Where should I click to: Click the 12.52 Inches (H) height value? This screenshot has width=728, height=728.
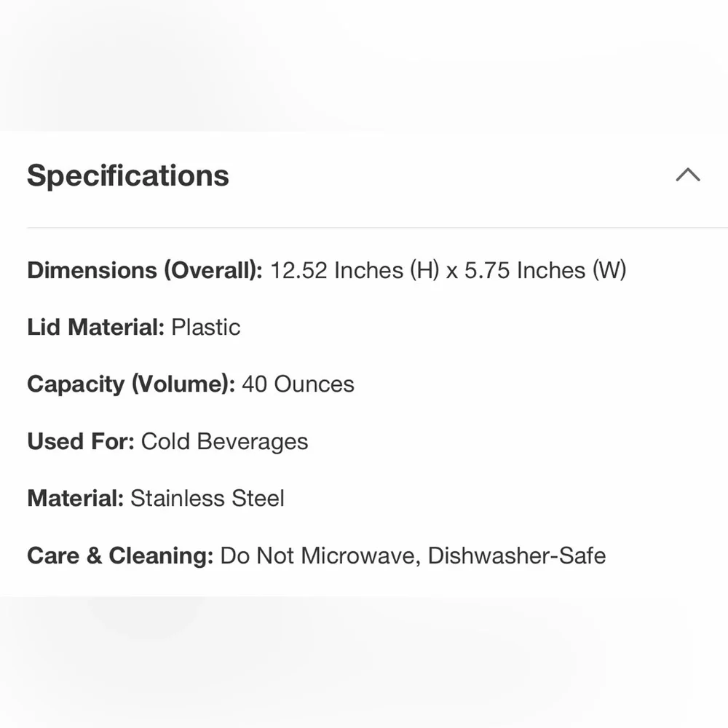[x=355, y=271]
